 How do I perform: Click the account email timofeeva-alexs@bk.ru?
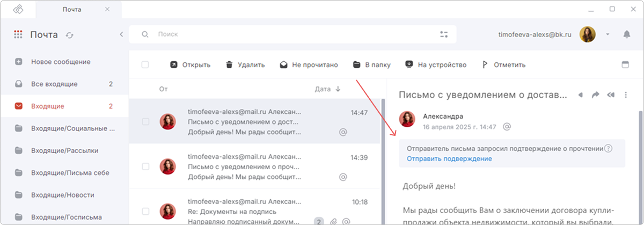tap(534, 34)
